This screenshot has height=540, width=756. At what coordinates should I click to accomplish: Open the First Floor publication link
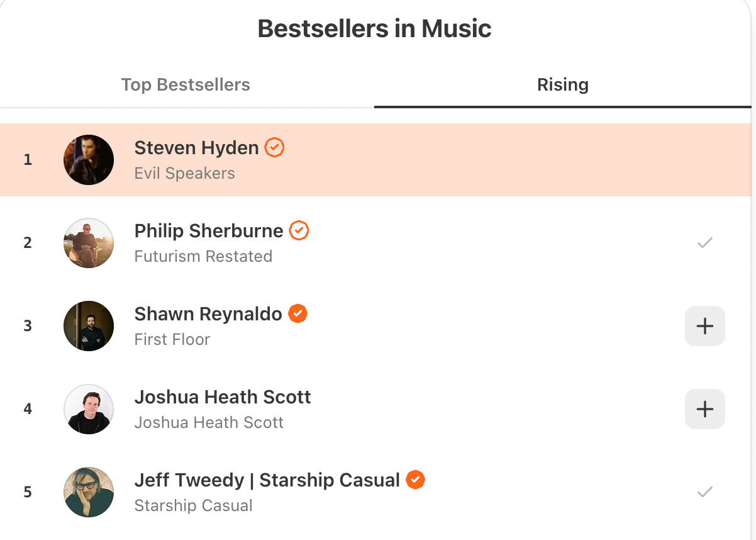coord(172,339)
